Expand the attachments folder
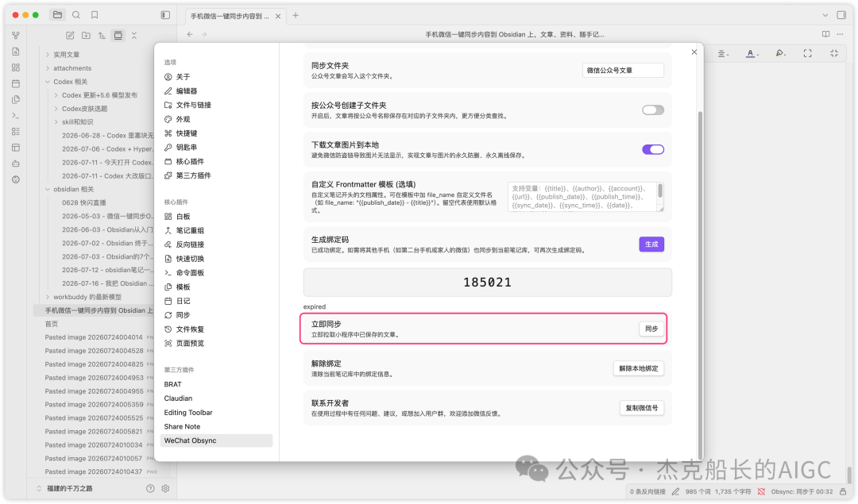The image size is (858, 504). (x=48, y=68)
